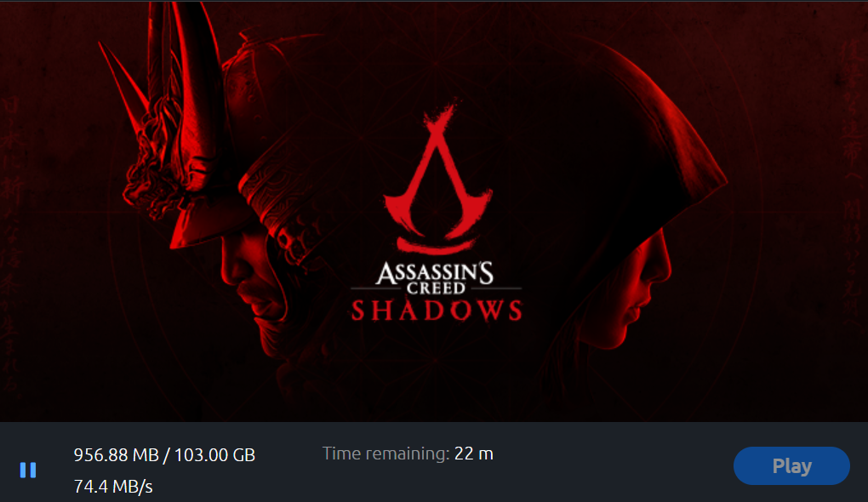The width and height of the screenshot is (868, 502).
Task: Pause the Assassin's Creed Shadows download
Action: pos(28,470)
